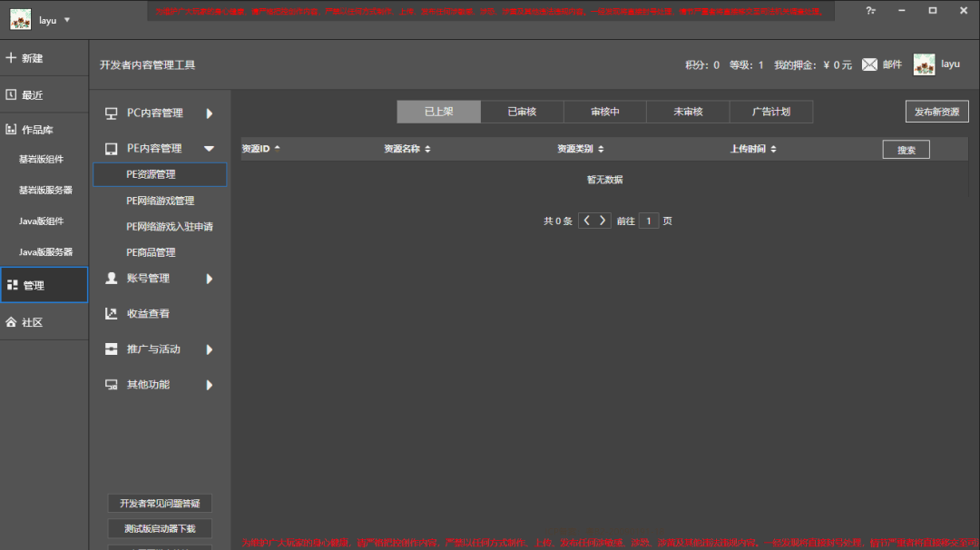
Task: Open the 邮件 envelope icon
Action: 869,64
